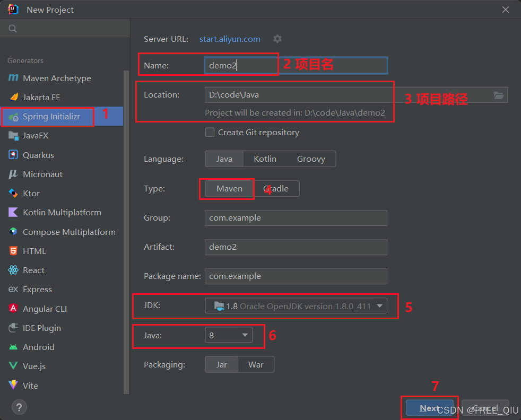
Task: Open help with question mark button
Action: 19,407
